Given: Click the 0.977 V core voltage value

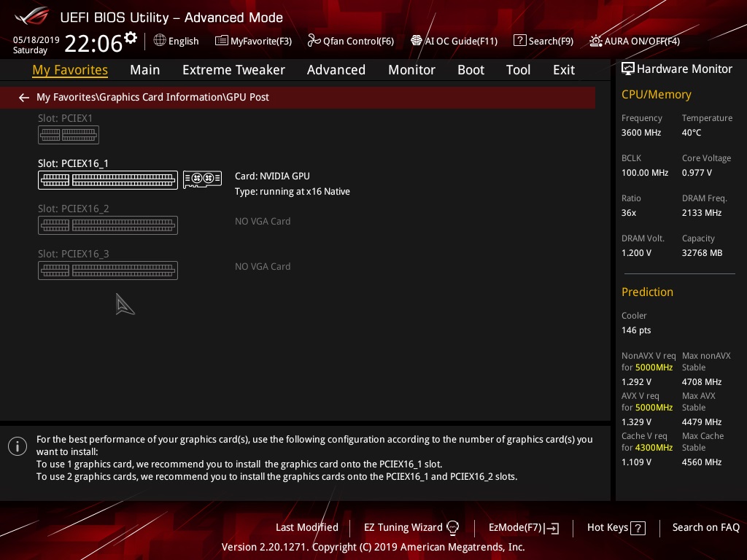Looking at the screenshot, I should pos(697,173).
